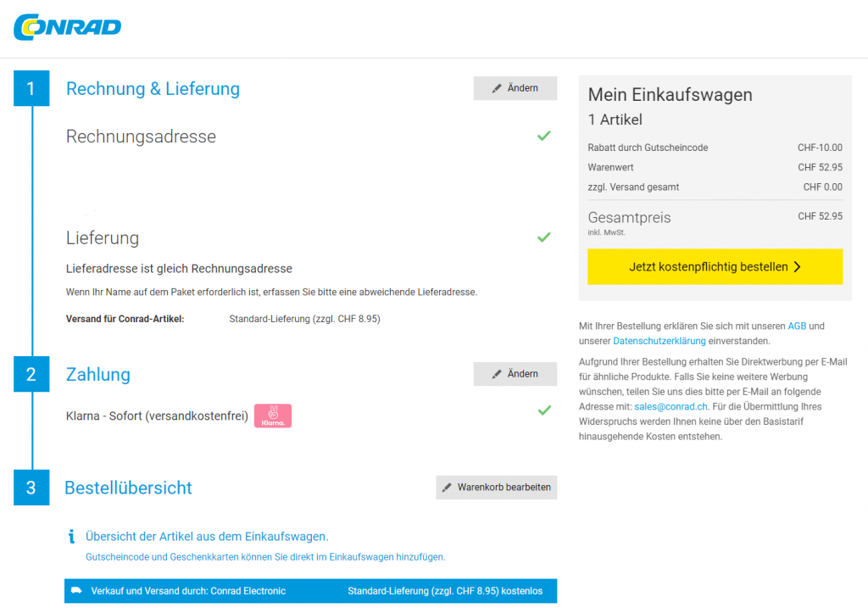Click pencil icon in Warenkorb bearbeiten
The width and height of the screenshot is (868, 608).
point(448,488)
